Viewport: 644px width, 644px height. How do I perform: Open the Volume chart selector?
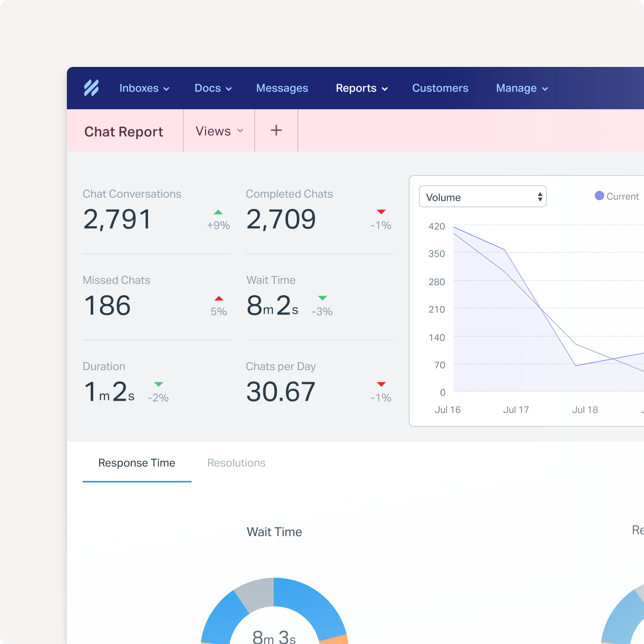pyautogui.click(x=483, y=197)
